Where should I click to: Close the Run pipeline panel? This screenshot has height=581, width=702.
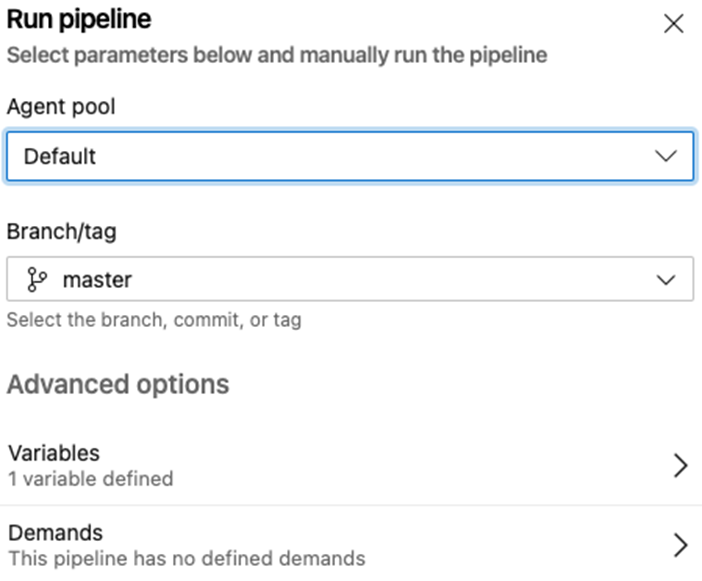tap(674, 23)
